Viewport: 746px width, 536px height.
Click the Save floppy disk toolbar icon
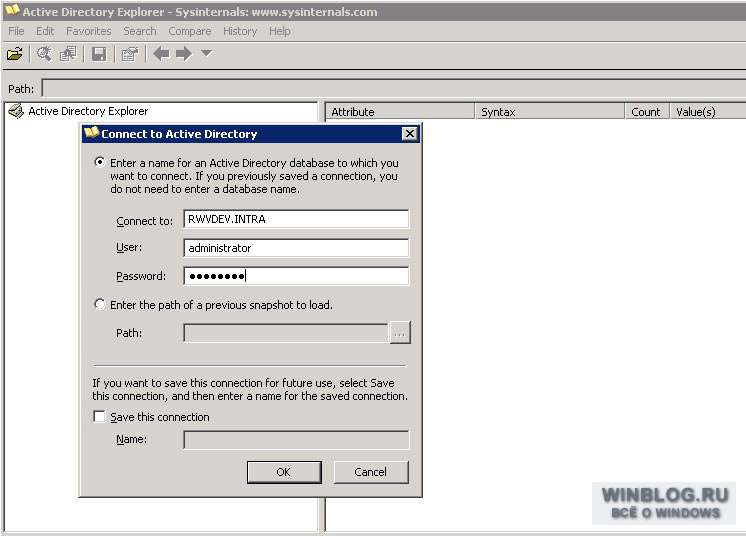click(99, 54)
